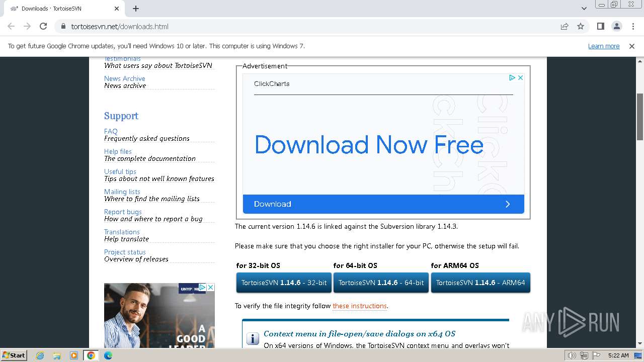
Task: Open the Help files link
Action: pos(118,151)
